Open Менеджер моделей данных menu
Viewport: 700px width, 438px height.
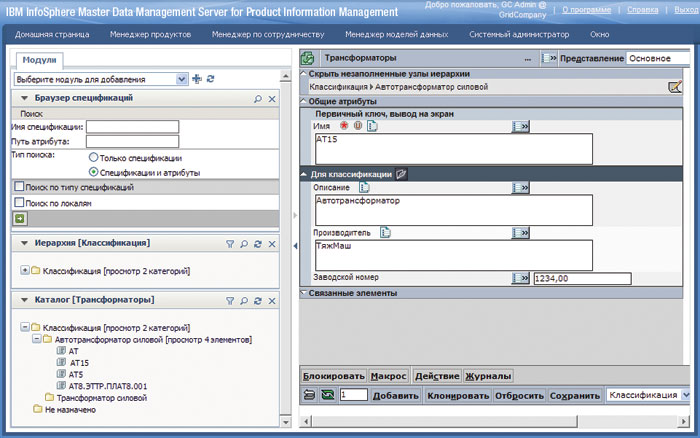click(x=396, y=34)
